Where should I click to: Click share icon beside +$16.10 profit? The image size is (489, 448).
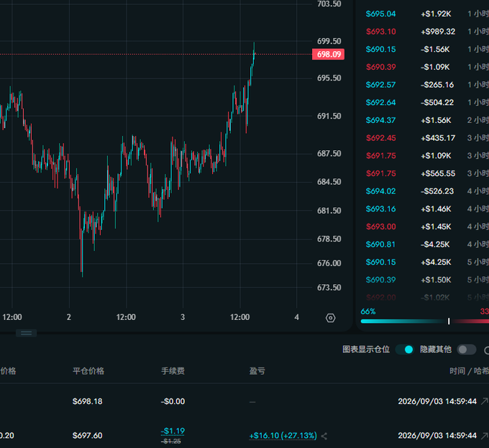tap(324, 436)
